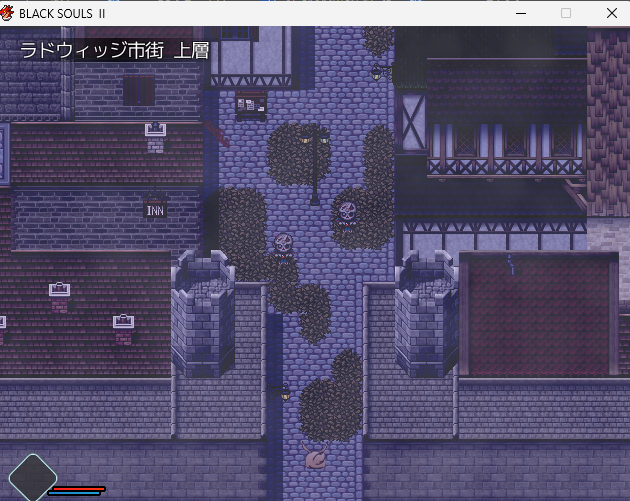Viewport: 630px width, 501px height.
Task: Close the BLACK SOULS II window
Action: tap(612, 13)
